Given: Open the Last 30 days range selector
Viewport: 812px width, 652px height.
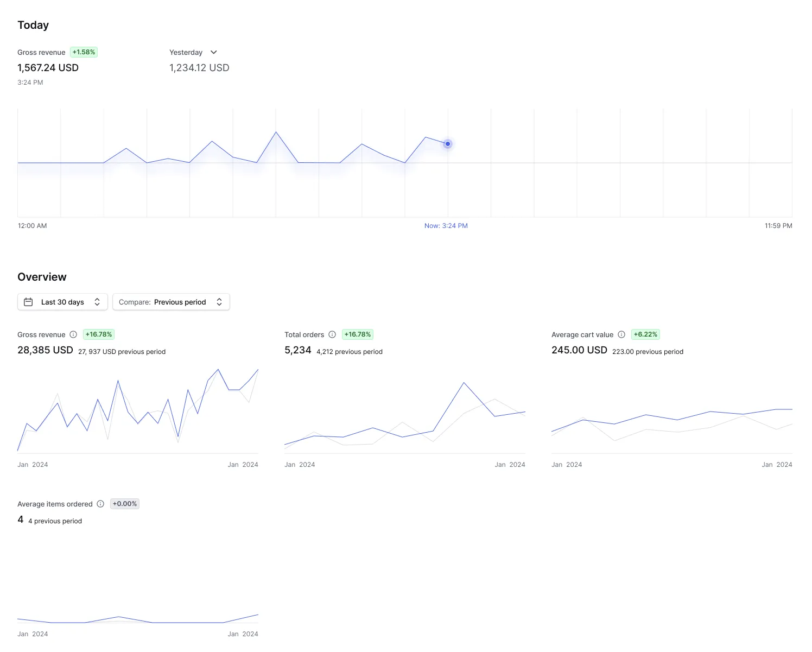Looking at the screenshot, I should pyautogui.click(x=62, y=302).
